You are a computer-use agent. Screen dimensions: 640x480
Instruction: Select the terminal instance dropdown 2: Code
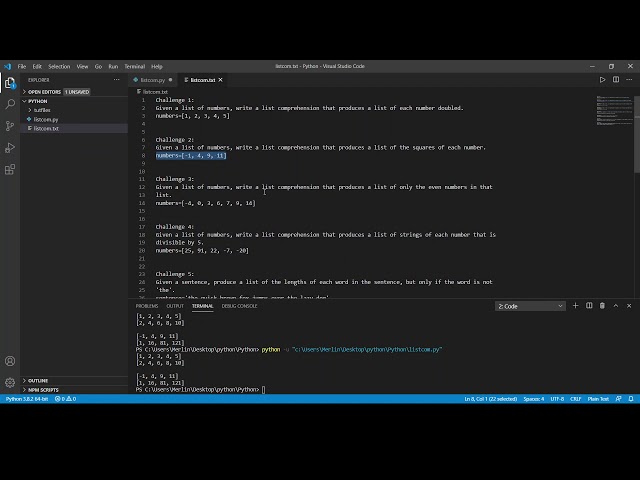(x=530, y=306)
